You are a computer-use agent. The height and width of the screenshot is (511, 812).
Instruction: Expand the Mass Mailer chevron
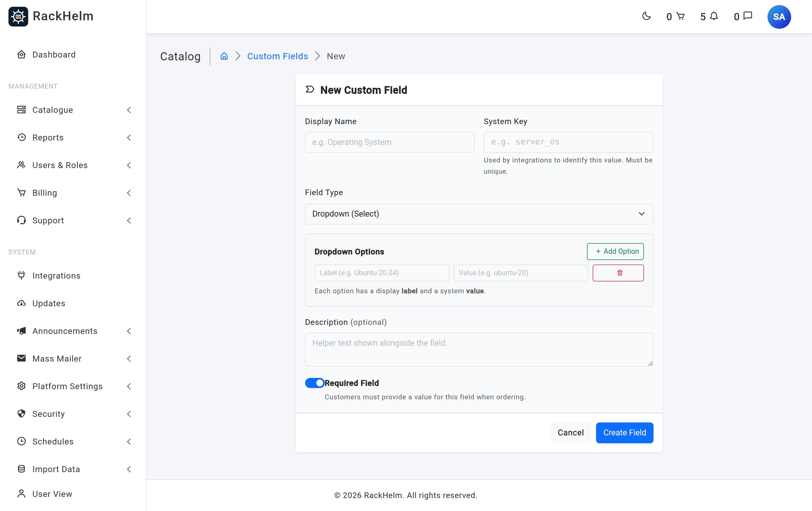129,358
